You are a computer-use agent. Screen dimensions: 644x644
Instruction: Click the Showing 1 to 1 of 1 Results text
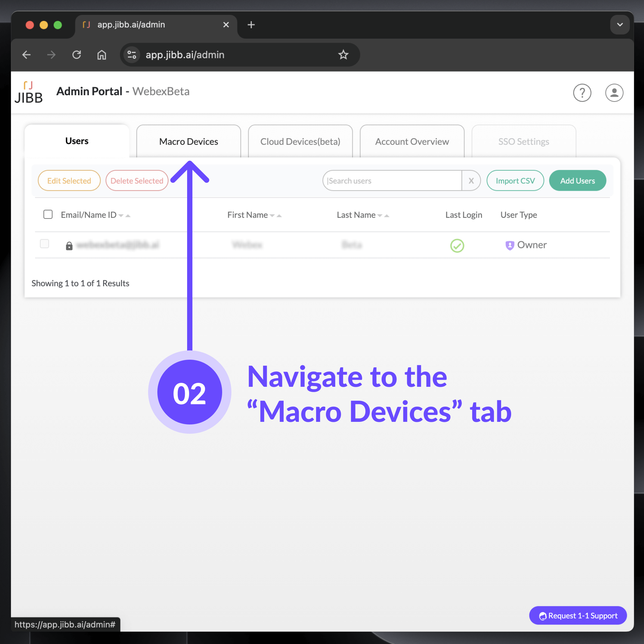click(x=80, y=283)
